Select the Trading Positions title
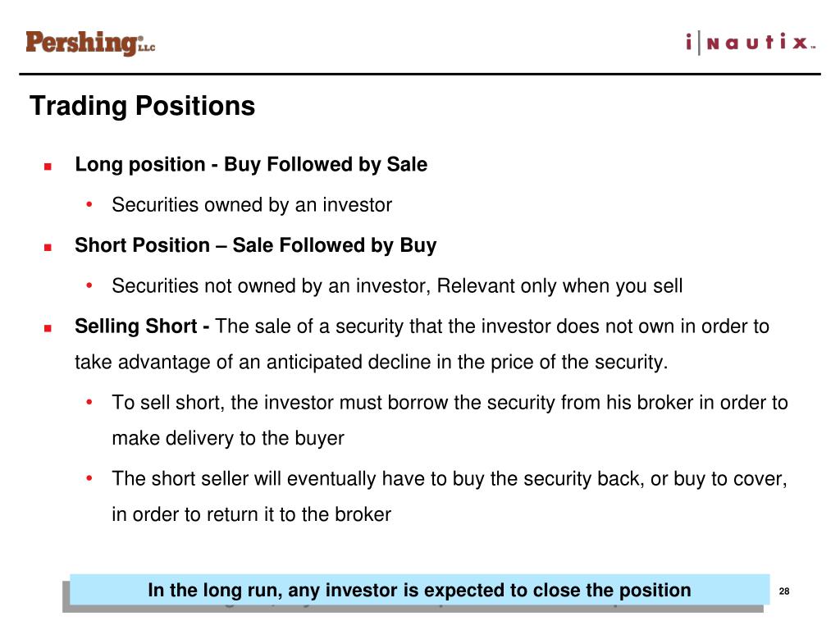 click(x=143, y=106)
